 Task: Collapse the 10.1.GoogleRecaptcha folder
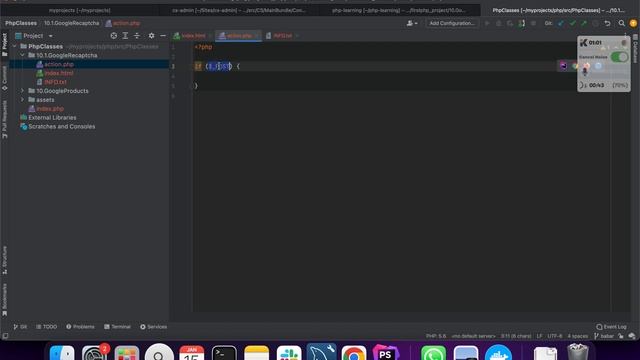tap(22, 55)
